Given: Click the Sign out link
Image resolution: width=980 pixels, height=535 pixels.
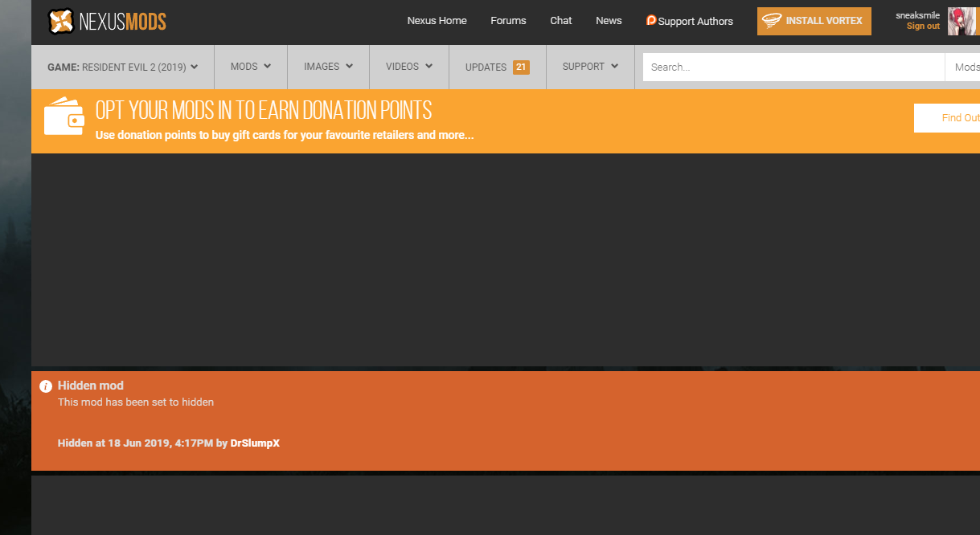Looking at the screenshot, I should 923,27.
